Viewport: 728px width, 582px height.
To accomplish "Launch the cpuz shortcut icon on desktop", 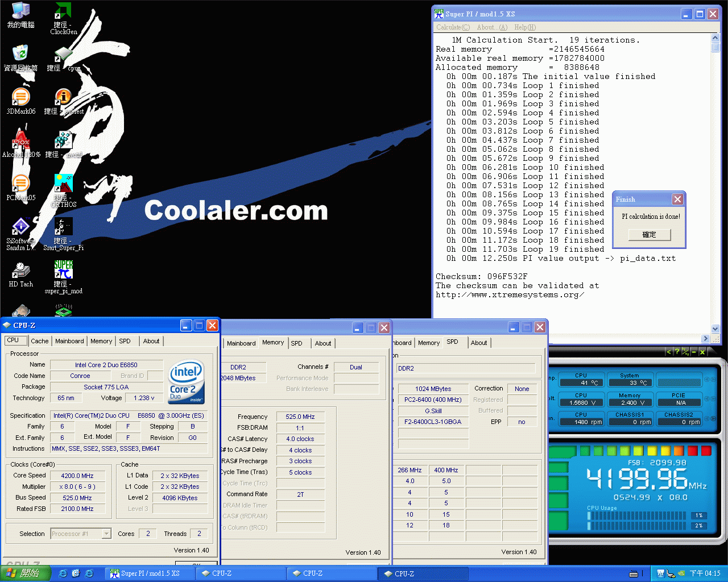I will [63, 59].
